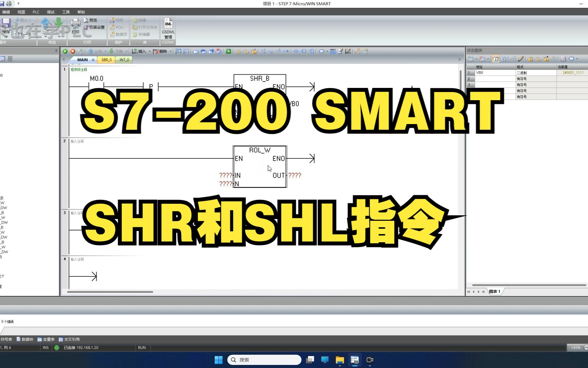Screen dimensions: 588x368
Task: Open the 调试 menu
Action: click(51, 12)
